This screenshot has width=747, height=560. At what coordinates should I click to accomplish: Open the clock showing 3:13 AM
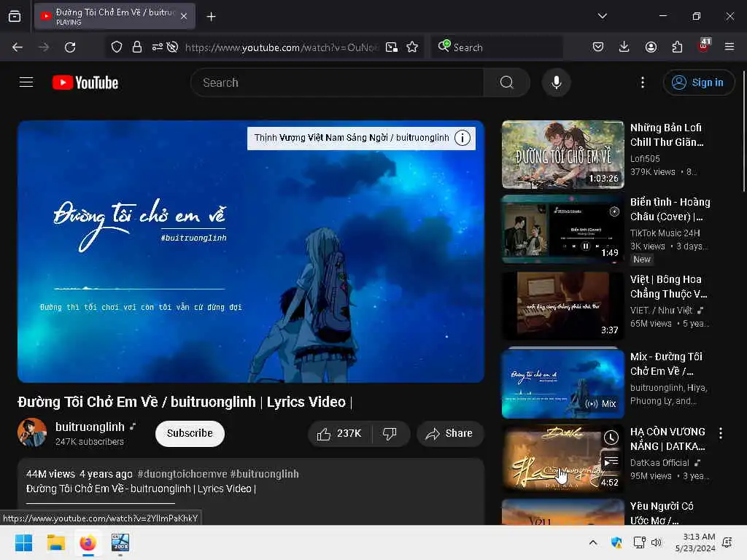(695, 542)
